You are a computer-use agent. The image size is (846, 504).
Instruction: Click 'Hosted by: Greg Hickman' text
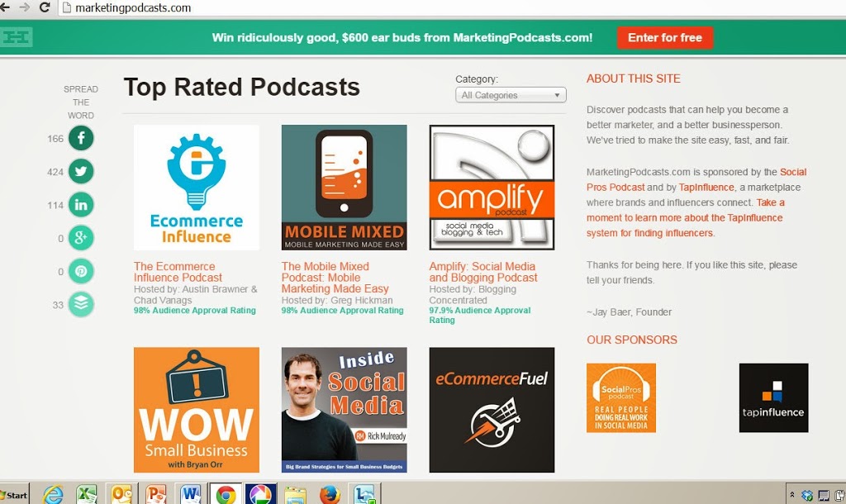coord(337,300)
